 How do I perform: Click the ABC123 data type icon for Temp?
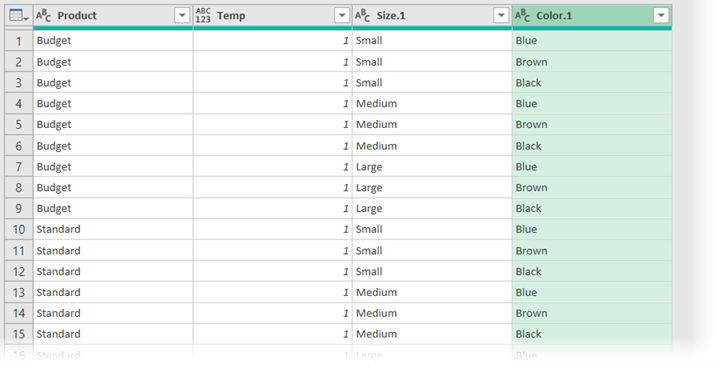(203, 16)
